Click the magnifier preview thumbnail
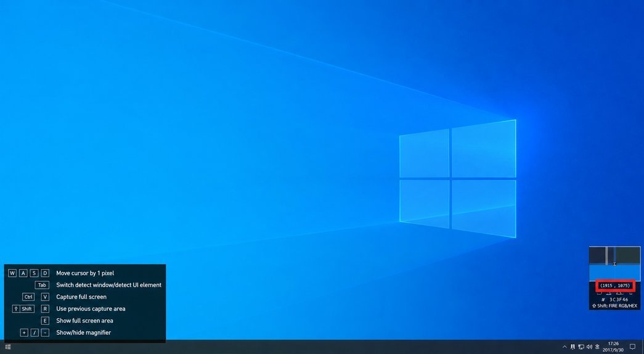This screenshot has height=354, width=644. click(x=614, y=263)
